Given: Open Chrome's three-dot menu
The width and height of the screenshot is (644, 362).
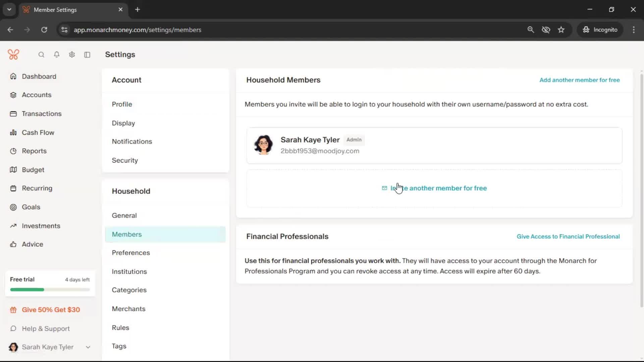Looking at the screenshot, I should tap(634, 30).
